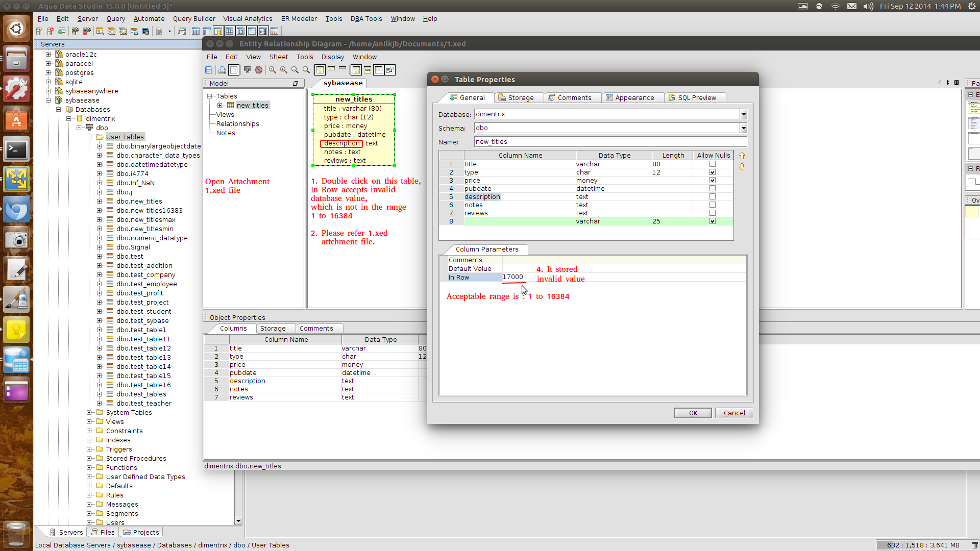Click the red cancel/stop toolbar icon
The width and height of the screenshot is (980, 551).
click(x=259, y=70)
